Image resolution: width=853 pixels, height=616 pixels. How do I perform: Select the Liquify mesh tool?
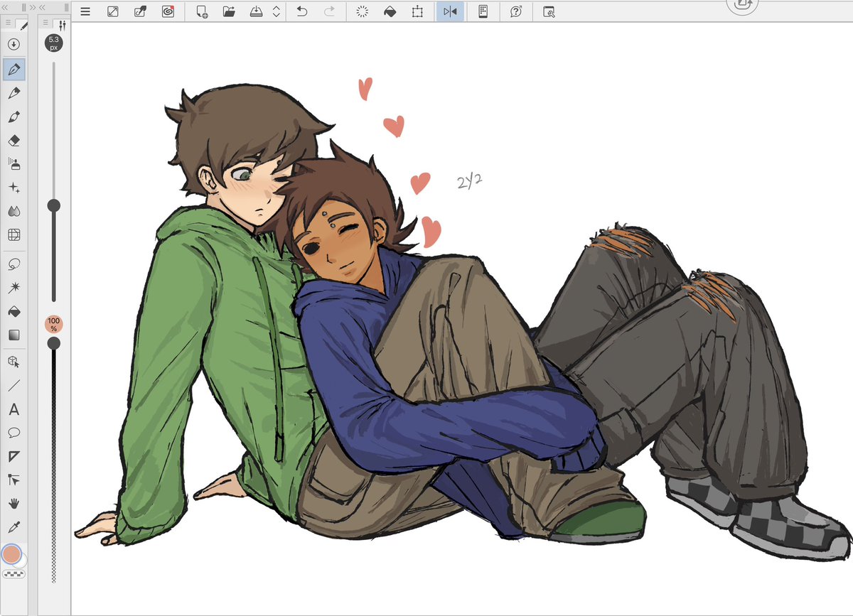pyautogui.click(x=14, y=235)
